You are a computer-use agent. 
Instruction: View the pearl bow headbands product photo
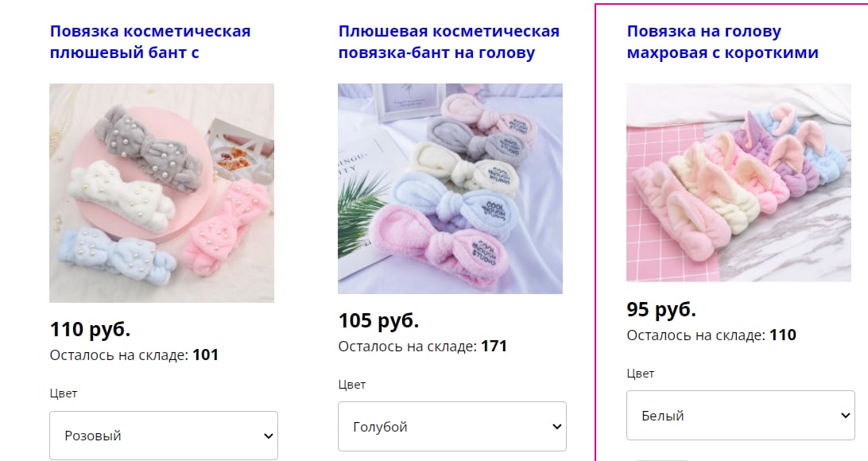point(161,192)
